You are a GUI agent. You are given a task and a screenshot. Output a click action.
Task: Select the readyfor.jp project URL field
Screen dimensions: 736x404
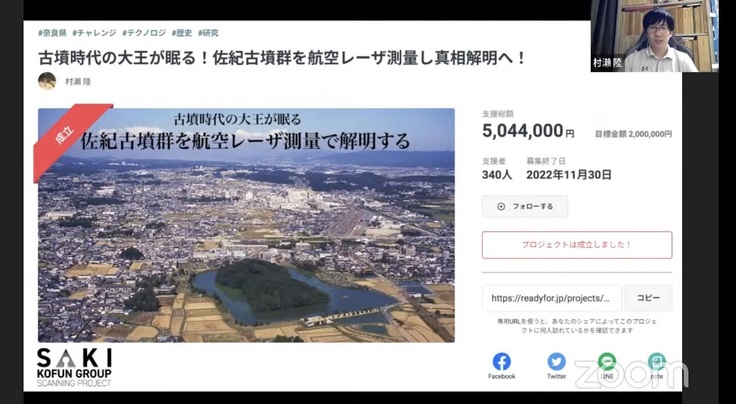[x=552, y=298]
